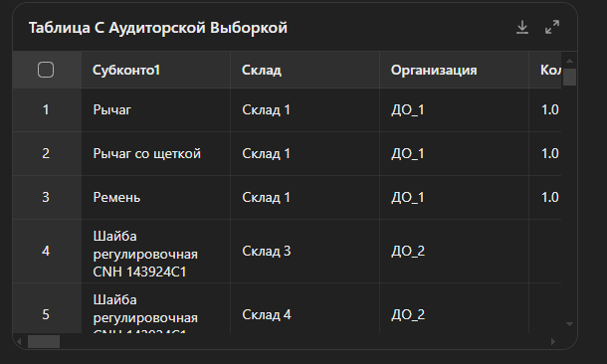The height and width of the screenshot is (364, 607).
Task: Click the horizontal scrollbar thumb
Action: [44, 341]
